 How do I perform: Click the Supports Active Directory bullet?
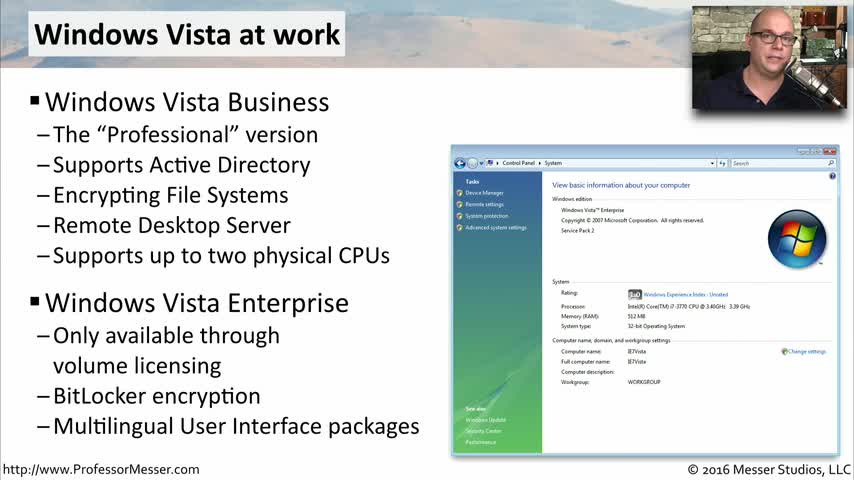pos(181,165)
